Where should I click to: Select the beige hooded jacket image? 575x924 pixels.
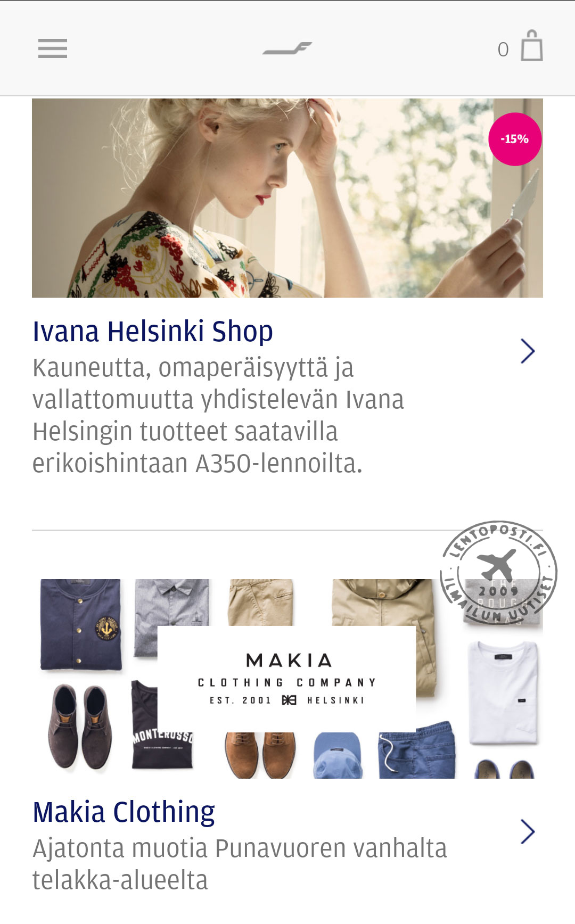384,633
